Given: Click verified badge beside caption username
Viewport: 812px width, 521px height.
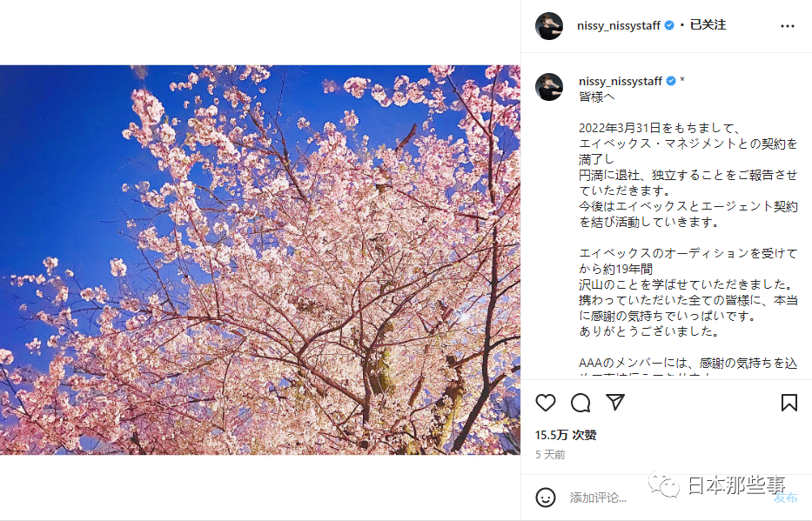Looking at the screenshot, I should tap(671, 81).
